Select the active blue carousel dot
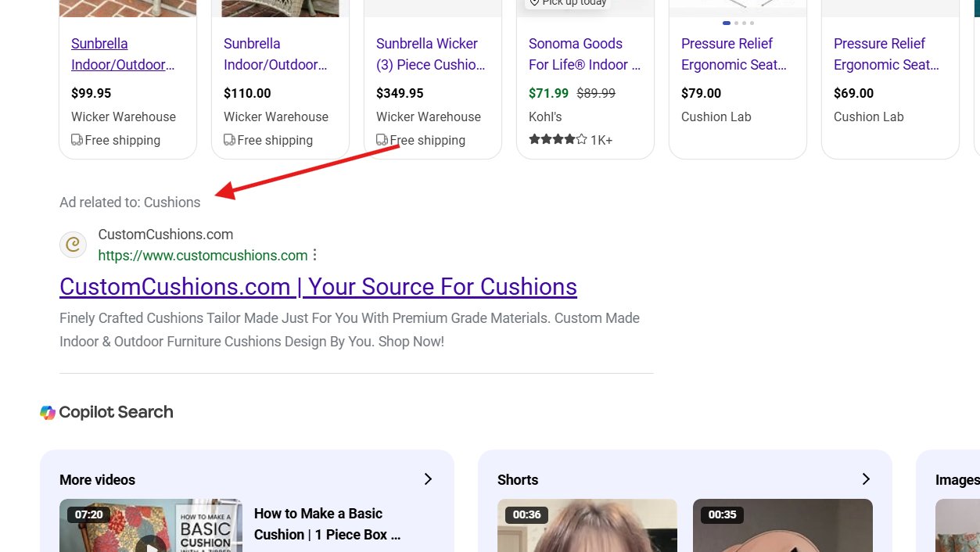Image resolution: width=980 pixels, height=552 pixels. (x=727, y=23)
